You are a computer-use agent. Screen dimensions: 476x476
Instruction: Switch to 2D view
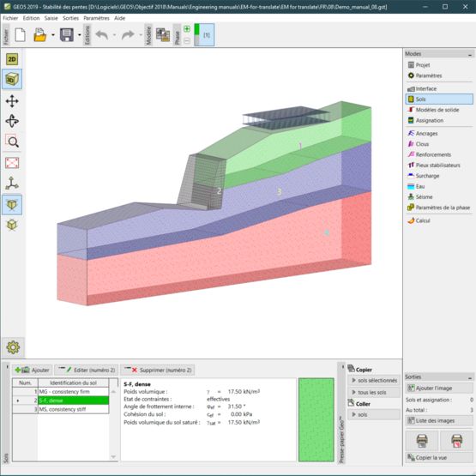(x=12, y=59)
